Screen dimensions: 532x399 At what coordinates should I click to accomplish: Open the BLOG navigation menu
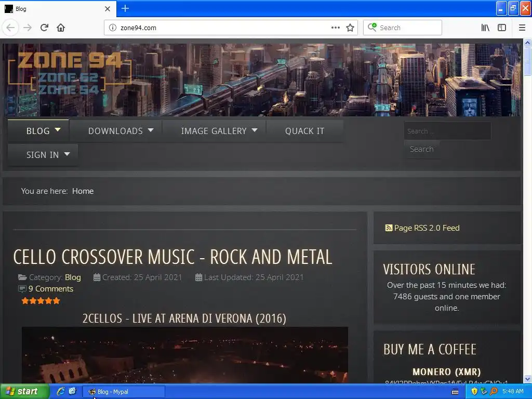tap(38, 131)
